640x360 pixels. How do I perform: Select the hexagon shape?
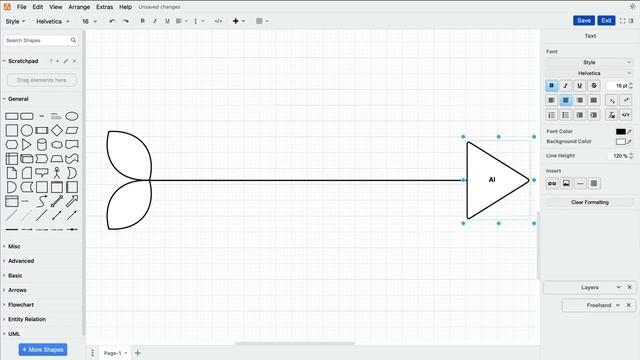point(12,144)
